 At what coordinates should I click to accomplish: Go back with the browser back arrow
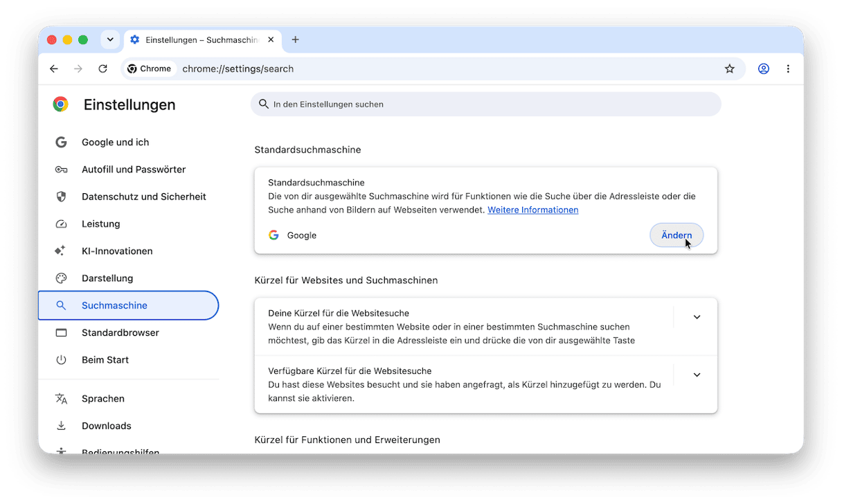(54, 69)
